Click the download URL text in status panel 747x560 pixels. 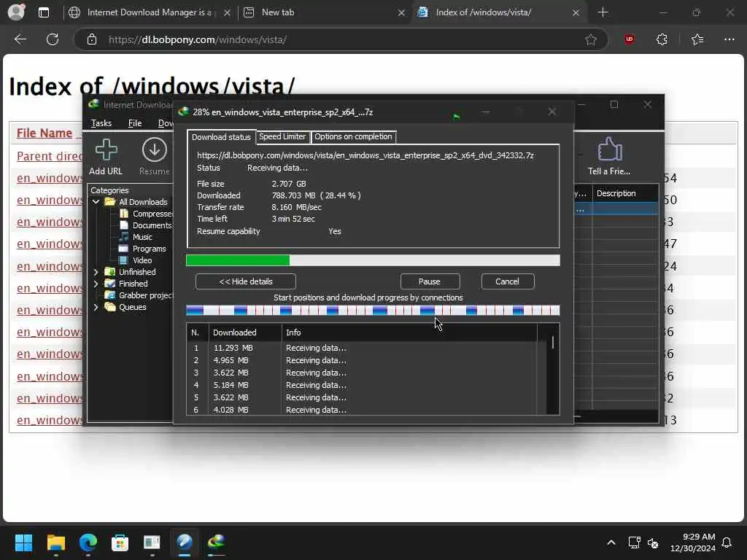click(365, 155)
